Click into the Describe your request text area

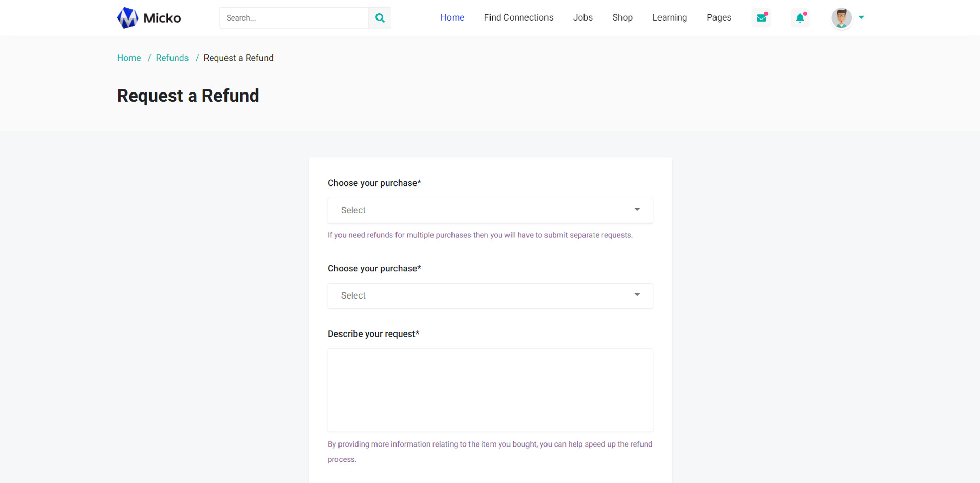(490, 390)
